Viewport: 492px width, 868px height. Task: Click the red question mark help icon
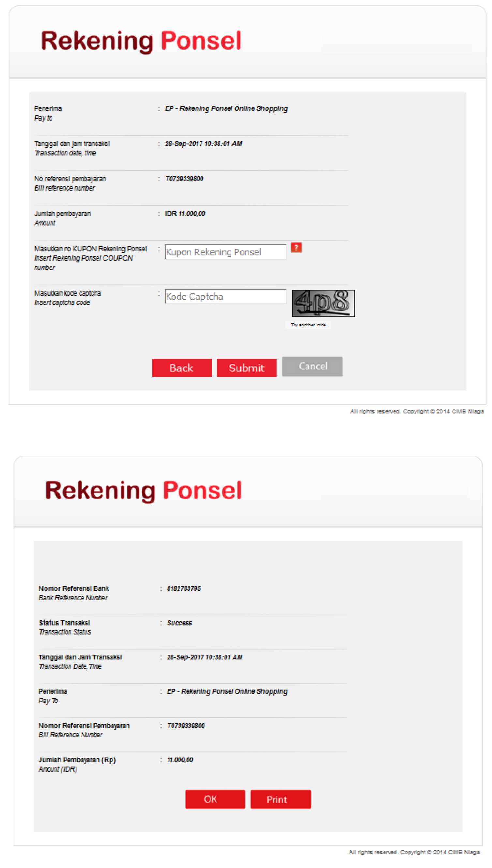click(296, 248)
